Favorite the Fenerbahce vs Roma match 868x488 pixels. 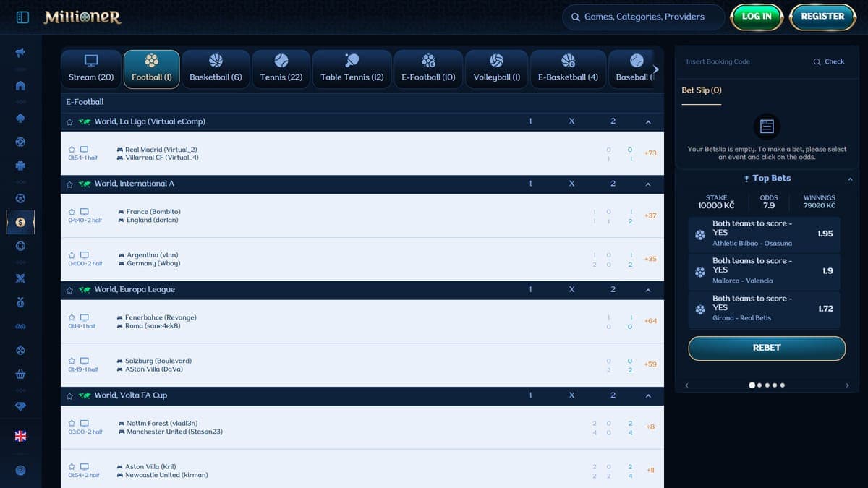[72, 317]
